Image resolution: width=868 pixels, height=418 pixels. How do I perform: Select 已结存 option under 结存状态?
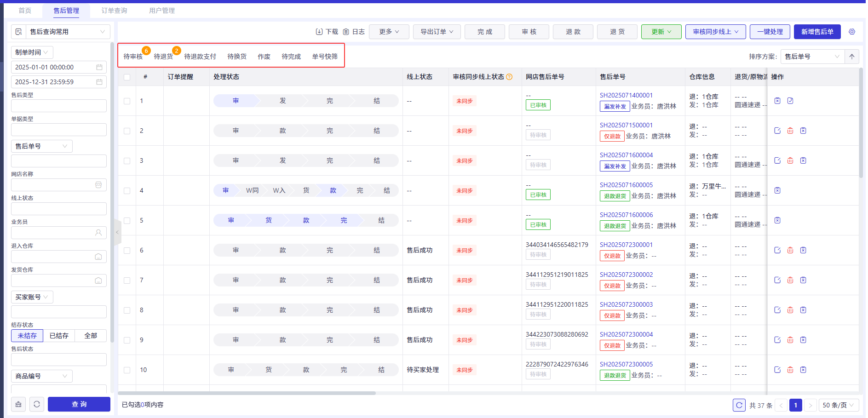coord(59,336)
